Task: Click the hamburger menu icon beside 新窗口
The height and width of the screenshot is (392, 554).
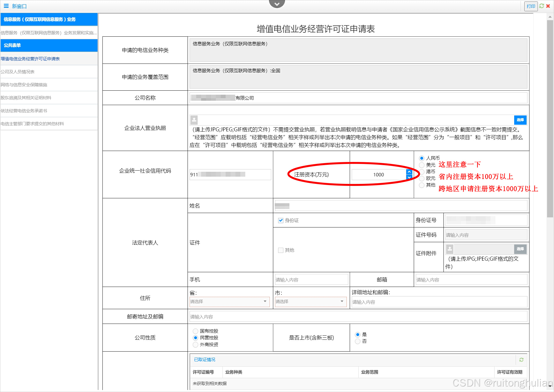Action: coord(6,6)
